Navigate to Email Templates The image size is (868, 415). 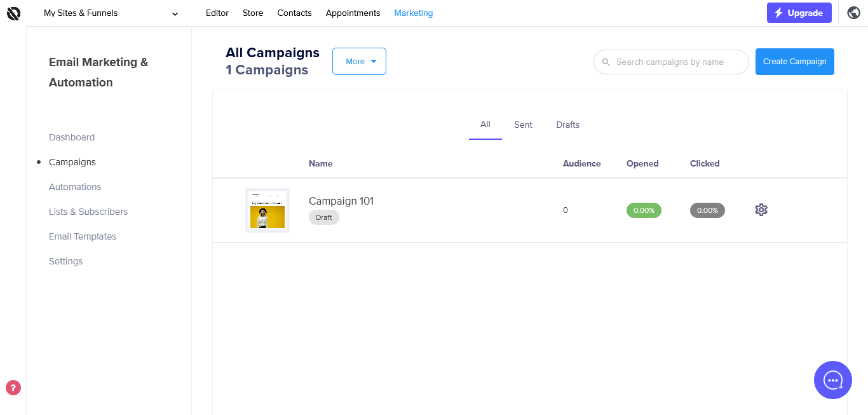click(83, 236)
